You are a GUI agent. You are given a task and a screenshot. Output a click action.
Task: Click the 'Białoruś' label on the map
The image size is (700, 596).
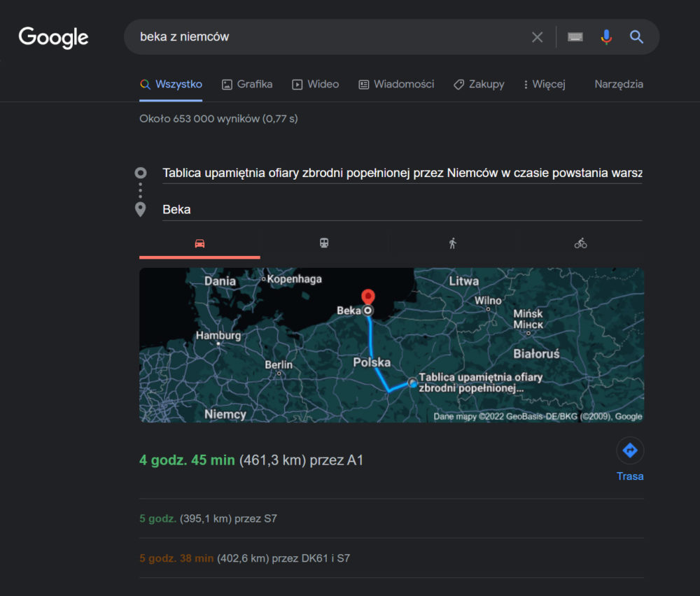(x=536, y=354)
